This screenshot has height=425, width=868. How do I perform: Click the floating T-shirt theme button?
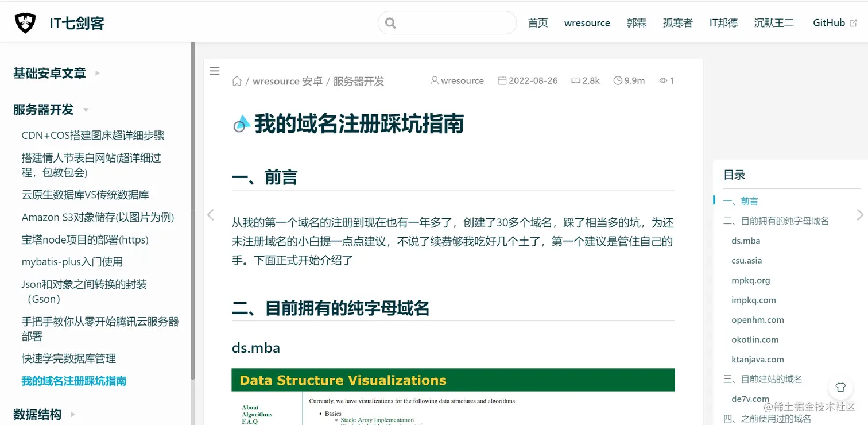[840, 387]
